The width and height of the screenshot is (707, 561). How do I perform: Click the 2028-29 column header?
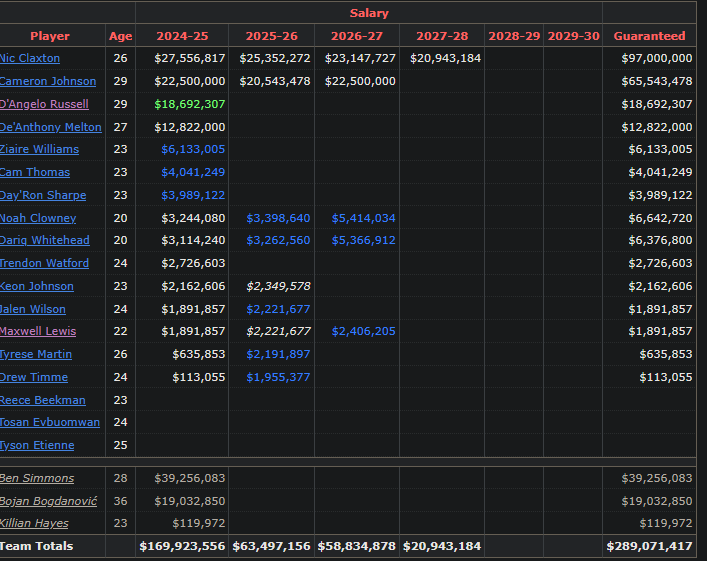click(514, 36)
